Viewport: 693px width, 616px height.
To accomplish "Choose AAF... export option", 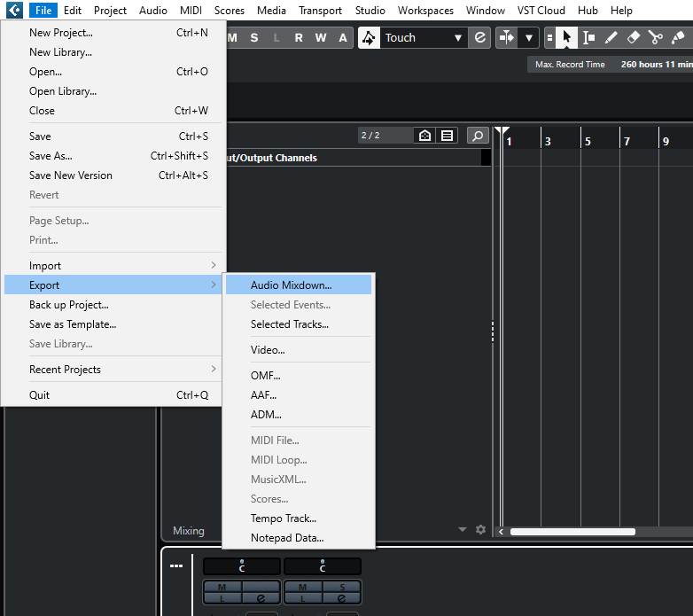I will 299,395.
